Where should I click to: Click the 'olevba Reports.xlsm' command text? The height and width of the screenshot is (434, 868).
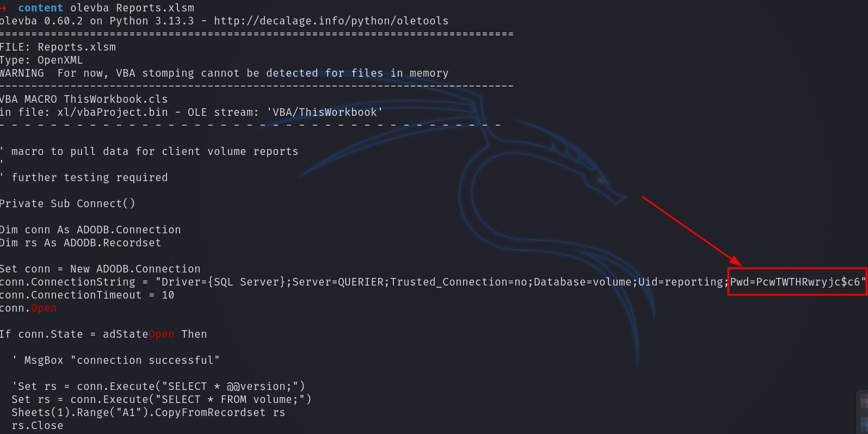132,8
